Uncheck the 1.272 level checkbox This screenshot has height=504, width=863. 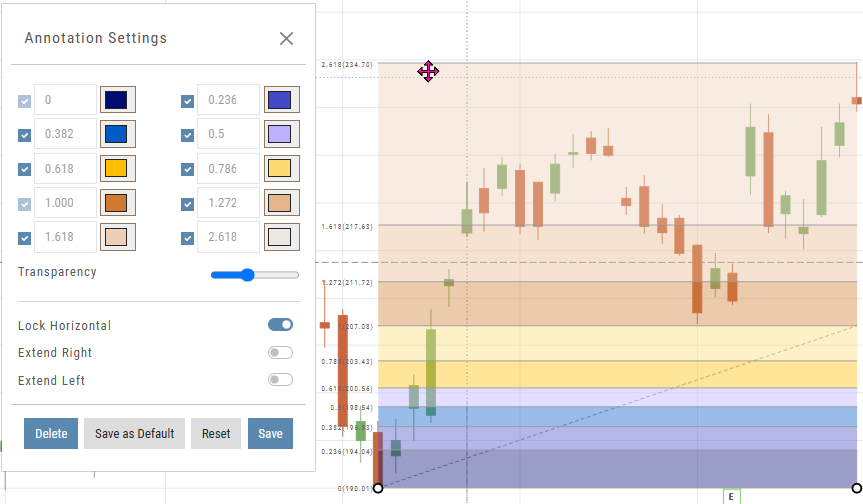click(187, 204)
